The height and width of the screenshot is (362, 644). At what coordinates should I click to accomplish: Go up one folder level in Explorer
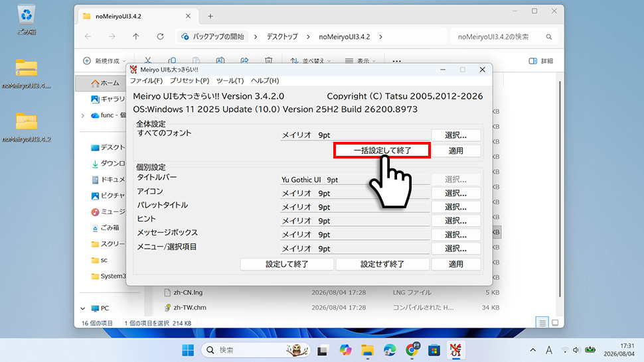click(136, 36)
